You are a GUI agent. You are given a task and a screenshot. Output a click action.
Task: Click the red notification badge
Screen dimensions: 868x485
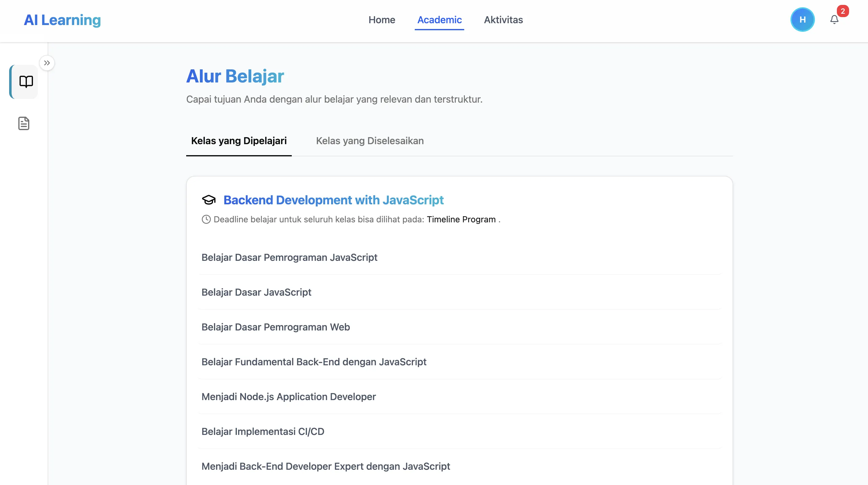tap(843, 11)
